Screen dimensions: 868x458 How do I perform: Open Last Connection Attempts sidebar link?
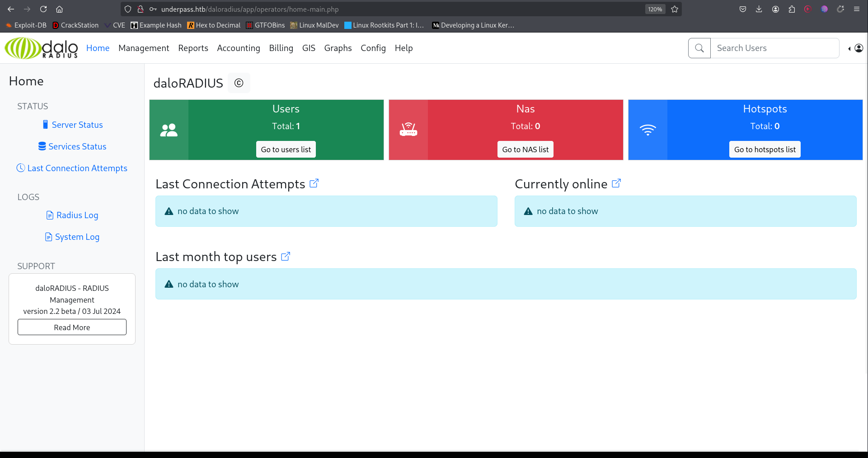[x=72, y=168]
